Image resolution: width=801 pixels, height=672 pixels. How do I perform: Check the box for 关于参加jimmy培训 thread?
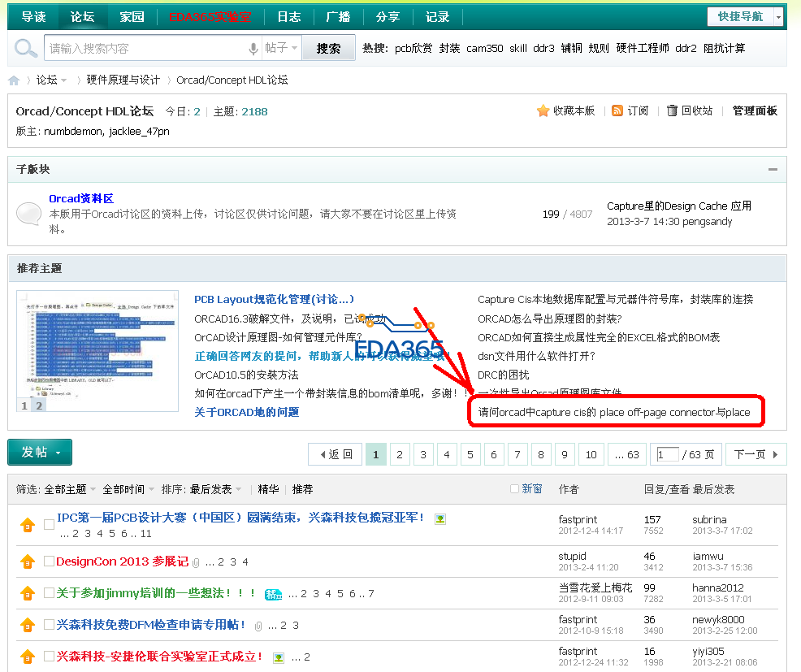pyautogui.click(x=49, y=593)
